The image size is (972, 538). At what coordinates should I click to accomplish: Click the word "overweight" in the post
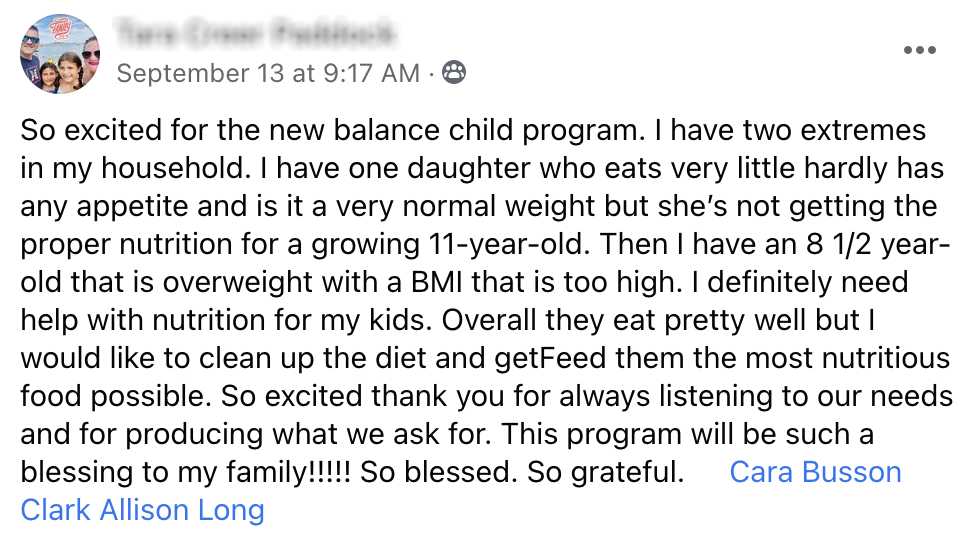pyautogui.click(x=237, y=283)
